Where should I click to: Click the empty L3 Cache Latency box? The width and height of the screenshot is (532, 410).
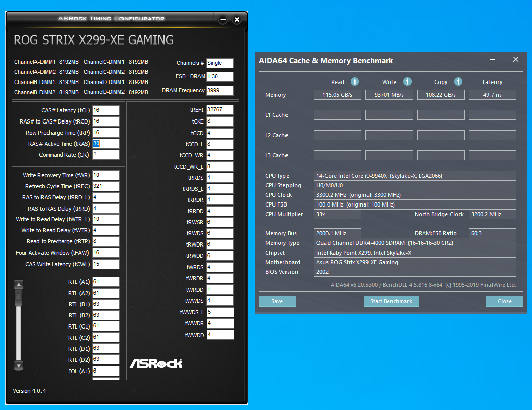tap(493, 155)
